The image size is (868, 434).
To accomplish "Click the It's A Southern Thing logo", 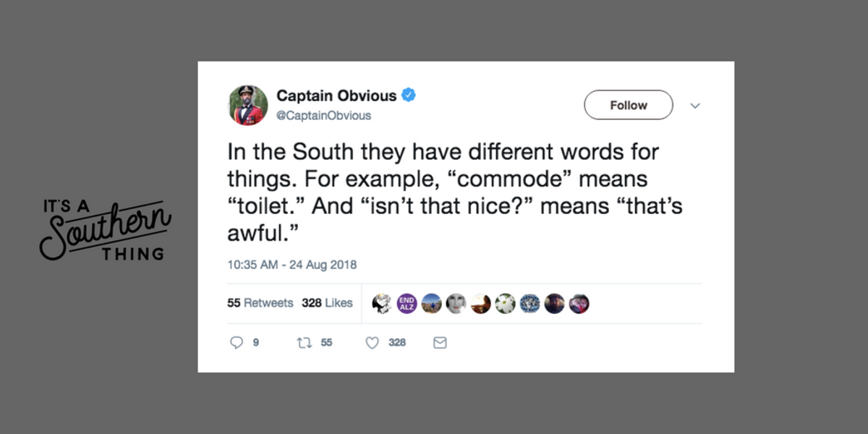I will 106,226.
